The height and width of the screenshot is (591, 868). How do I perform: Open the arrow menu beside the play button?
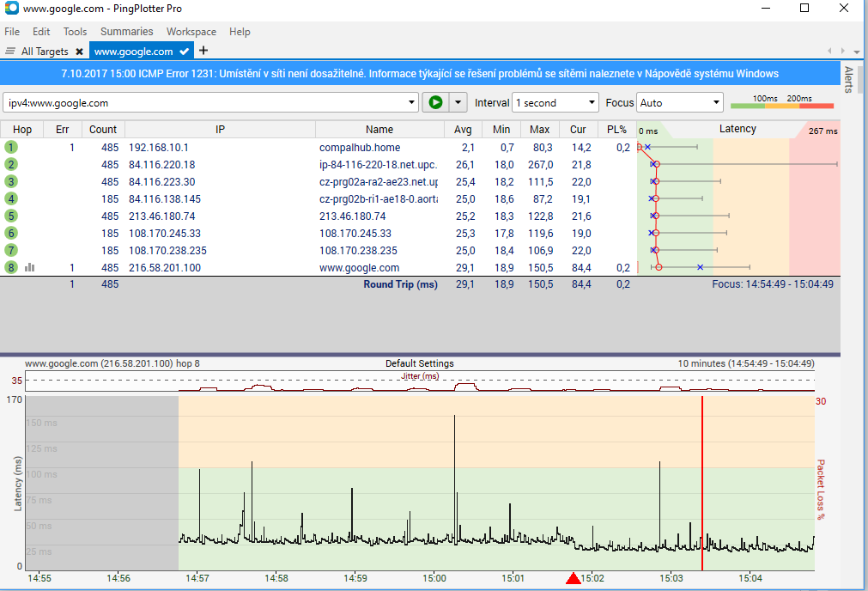tap(458, 102)
